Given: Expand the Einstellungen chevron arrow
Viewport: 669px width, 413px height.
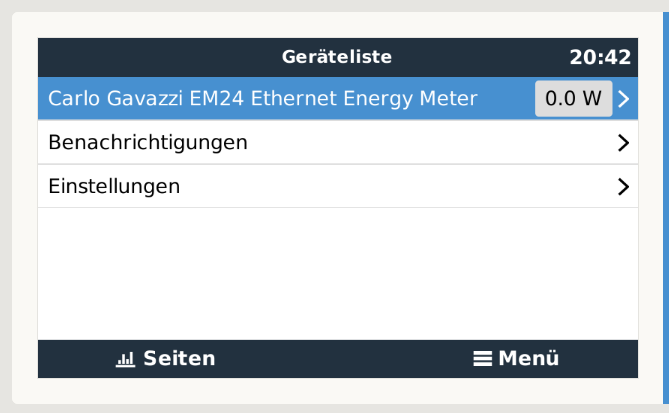Looking at the screenshot, I should (623, 187).
